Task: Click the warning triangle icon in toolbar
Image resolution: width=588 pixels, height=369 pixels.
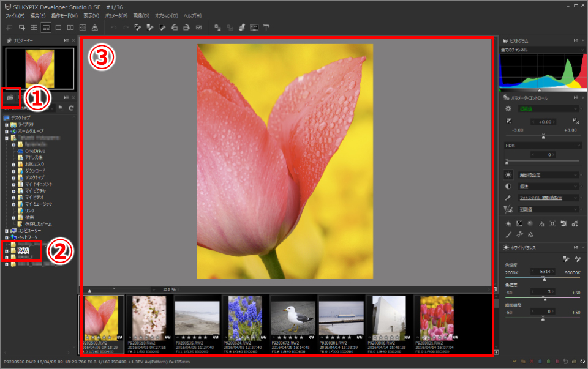Action: 94,28
